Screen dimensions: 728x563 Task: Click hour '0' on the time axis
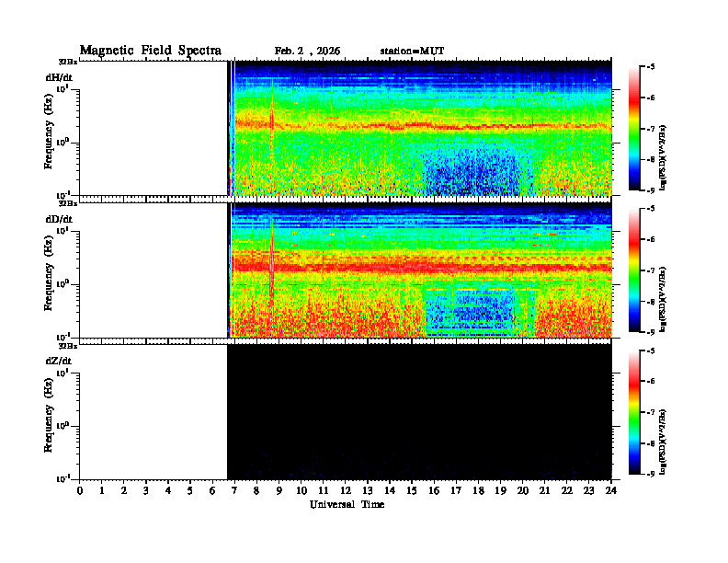pos(80,491)
